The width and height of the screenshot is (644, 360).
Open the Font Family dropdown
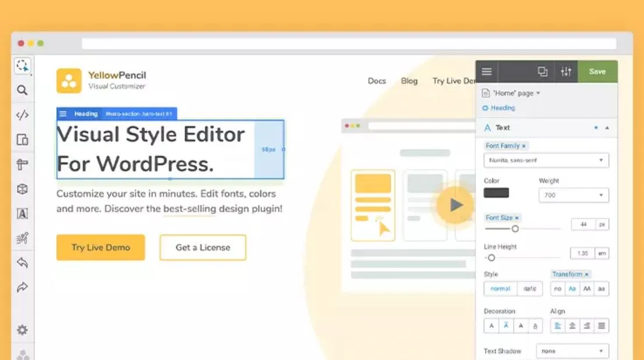[546, 161]
